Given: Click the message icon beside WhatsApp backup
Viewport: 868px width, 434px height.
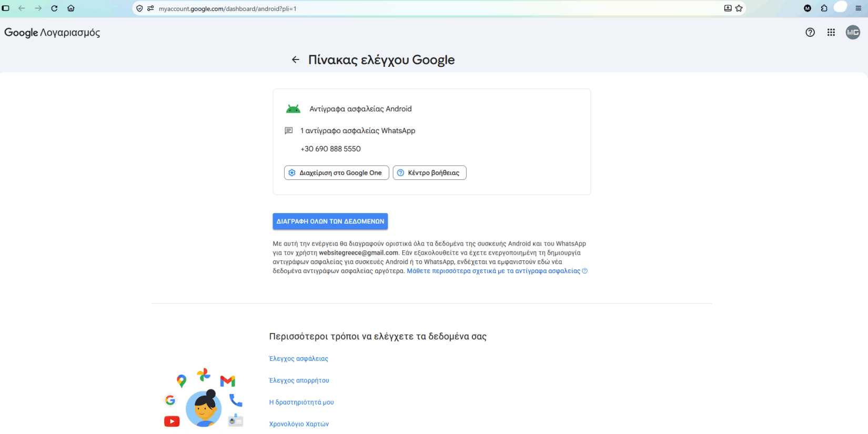Looking at the screenshot, I should (x=289, y=130).
